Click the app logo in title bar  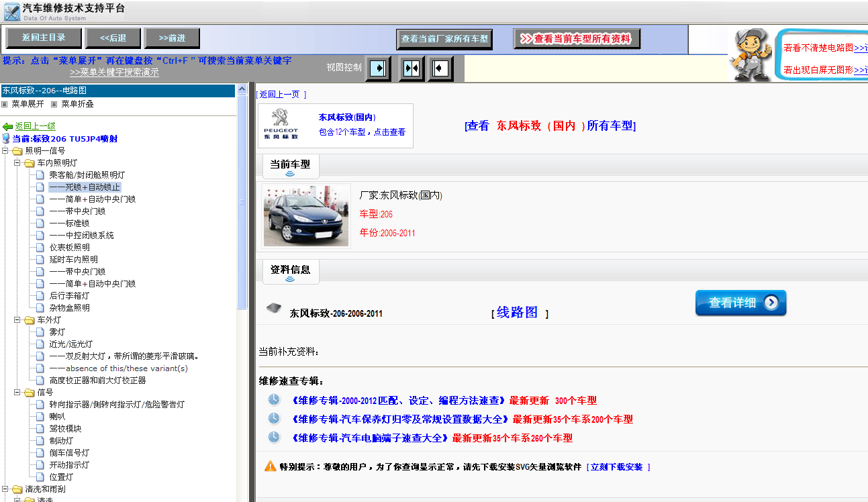[x=11, y=11]
